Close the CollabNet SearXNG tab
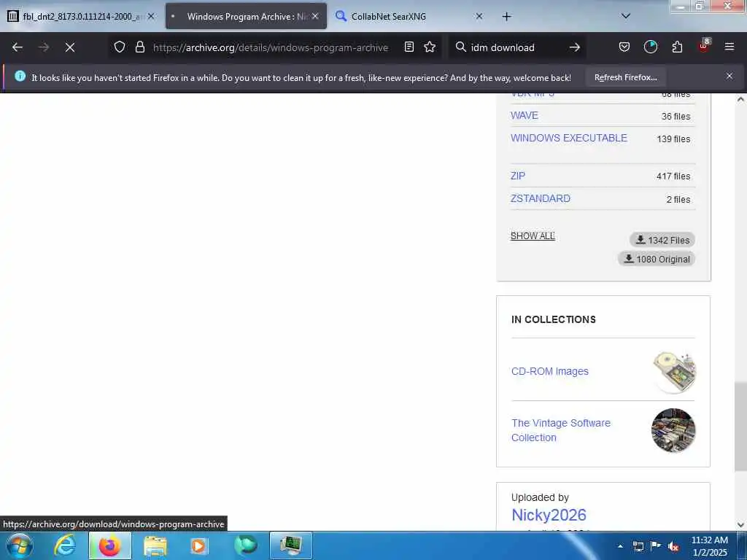 tap(479, 16)
